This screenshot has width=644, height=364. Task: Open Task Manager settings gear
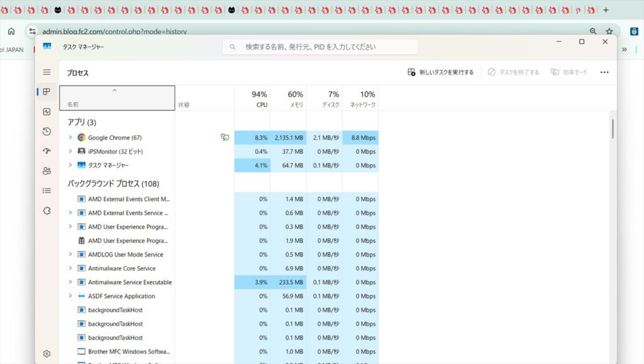coord(47,354)
